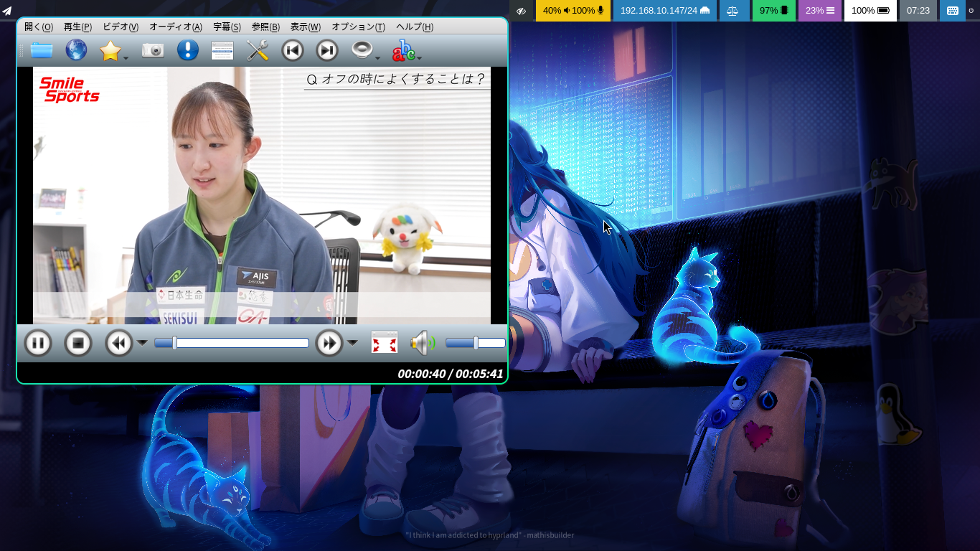Open a file with the folder icon
Screen dimensions: 980x551
42,50
